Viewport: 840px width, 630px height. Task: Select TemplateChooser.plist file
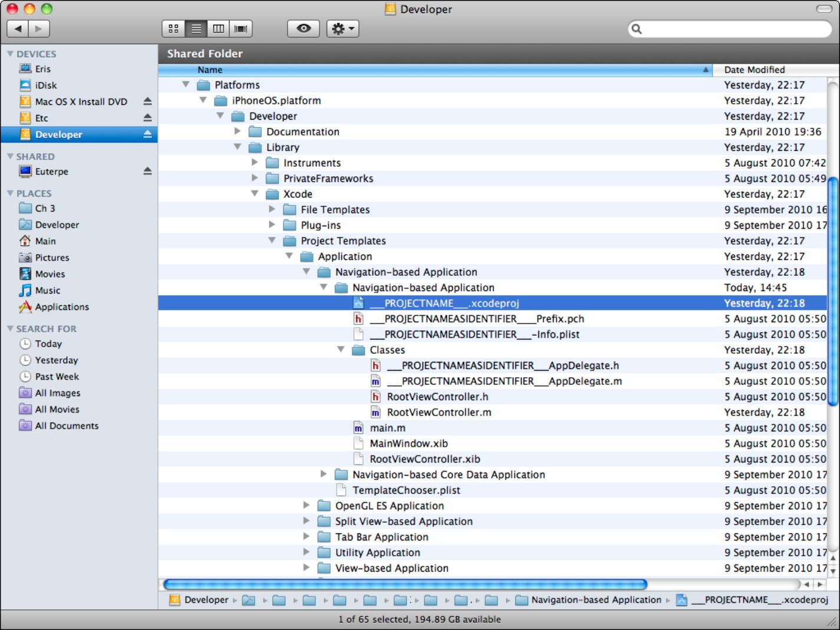492,490
